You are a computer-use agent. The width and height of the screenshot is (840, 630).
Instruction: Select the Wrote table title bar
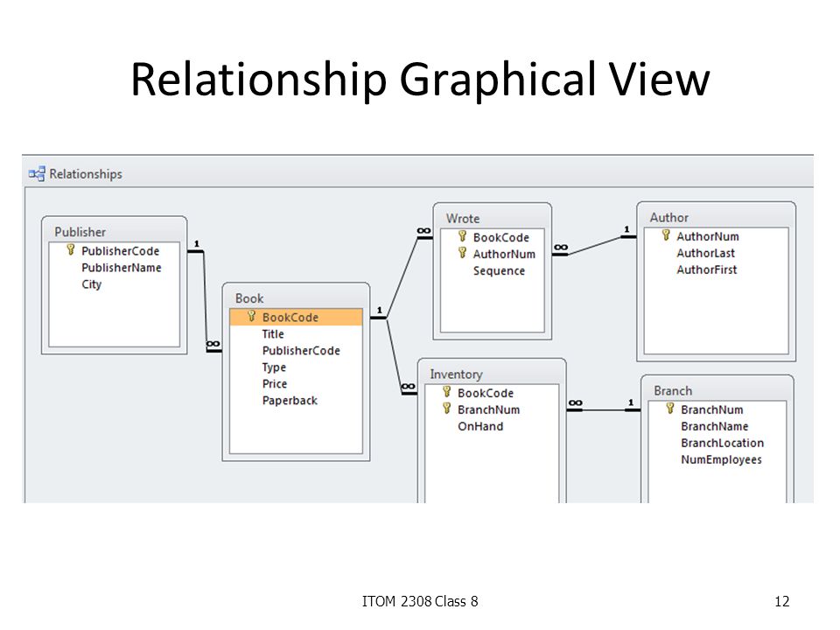click(492, 218)
